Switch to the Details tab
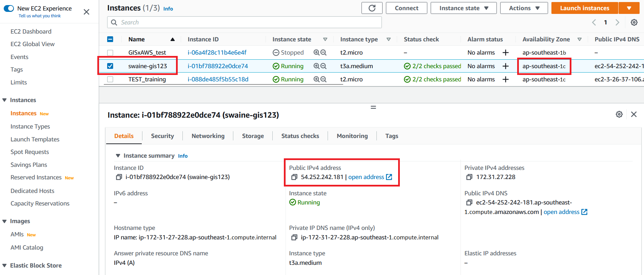The width and height of the screenshot is (644, 275). coord(124,136)
